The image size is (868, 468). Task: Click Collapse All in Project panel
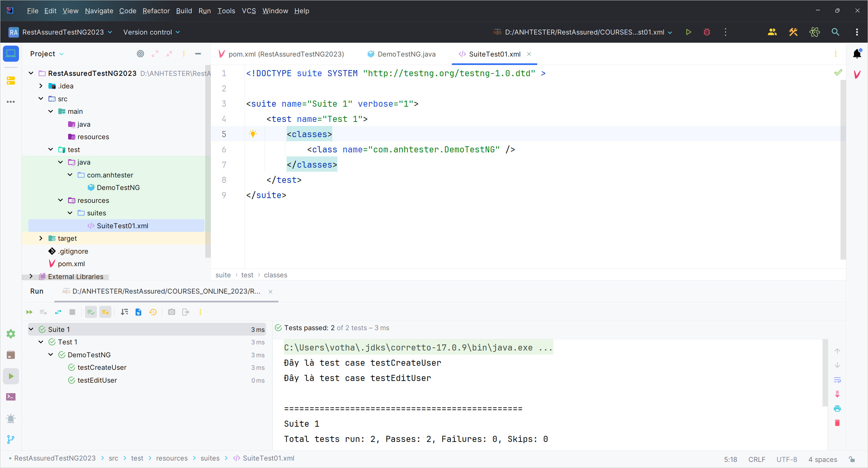[x=169, y=54]
